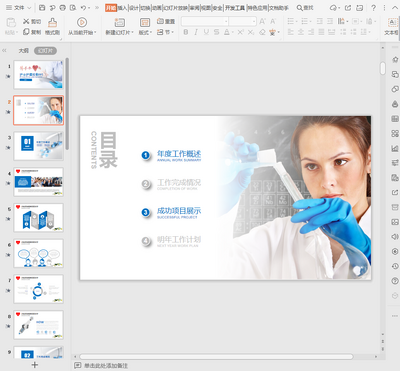The height and width of the screenshot is (371, 400).
Task: Click the Help question mark icon
Action: (x=374, y=8)
